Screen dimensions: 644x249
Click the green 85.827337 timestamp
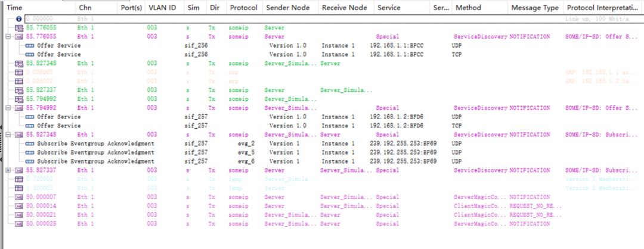pos(41,90)
